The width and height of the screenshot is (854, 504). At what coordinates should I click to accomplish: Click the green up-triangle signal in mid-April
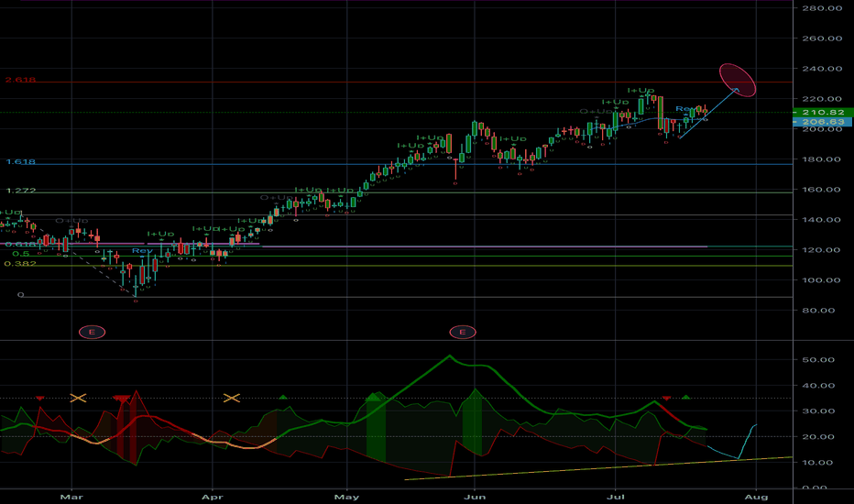coord(282,397)
